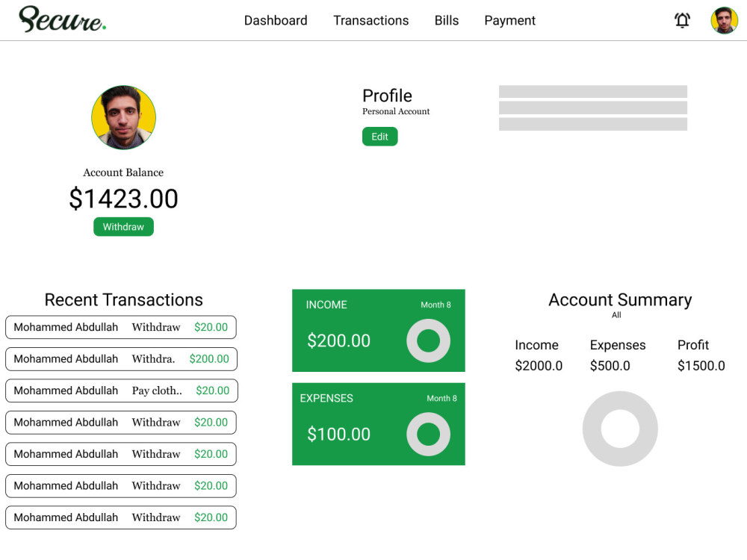Click the $100.00 expenses amount
This screenshot has height=560, width=747.
click(338, 434)
